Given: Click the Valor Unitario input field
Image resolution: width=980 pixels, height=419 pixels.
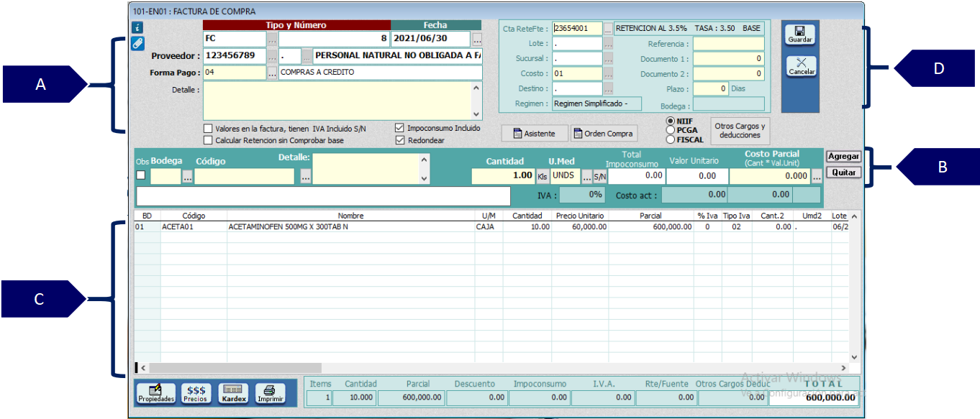Looking at the screenshot, I should [697, 176].
